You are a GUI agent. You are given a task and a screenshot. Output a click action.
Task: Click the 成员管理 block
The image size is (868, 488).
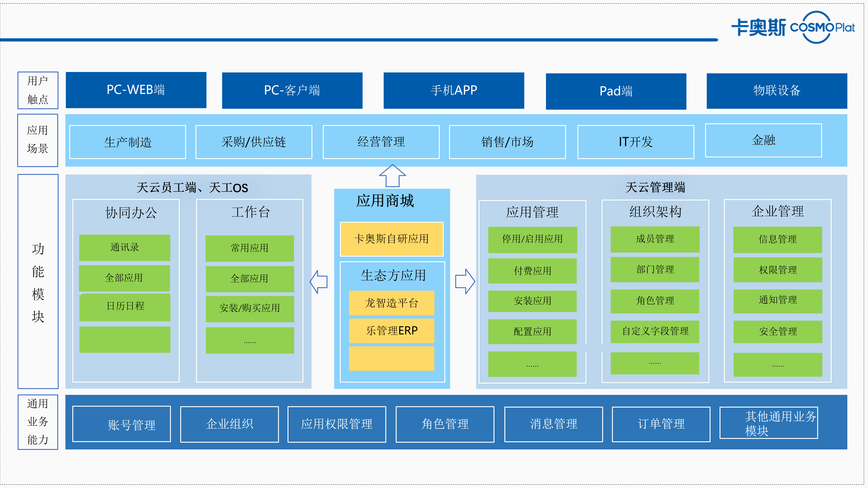click(655, 239)
